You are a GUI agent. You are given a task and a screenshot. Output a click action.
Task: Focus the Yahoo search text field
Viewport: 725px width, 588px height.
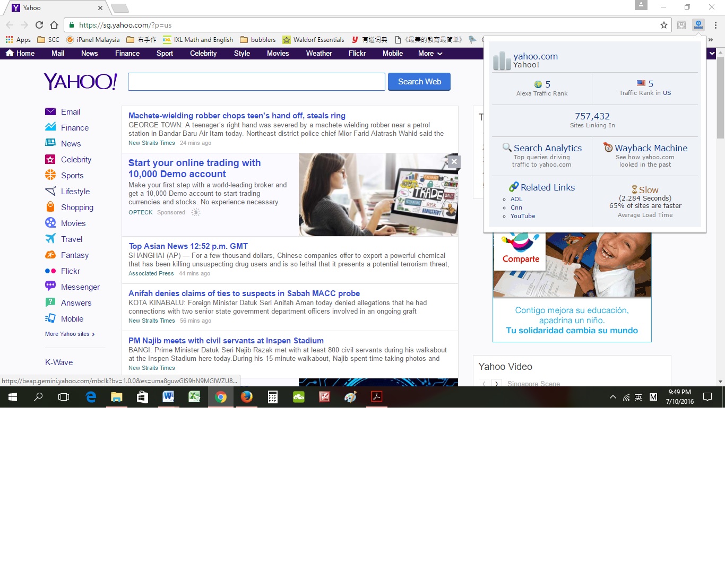pyautogui.click(x=256, y=82)
